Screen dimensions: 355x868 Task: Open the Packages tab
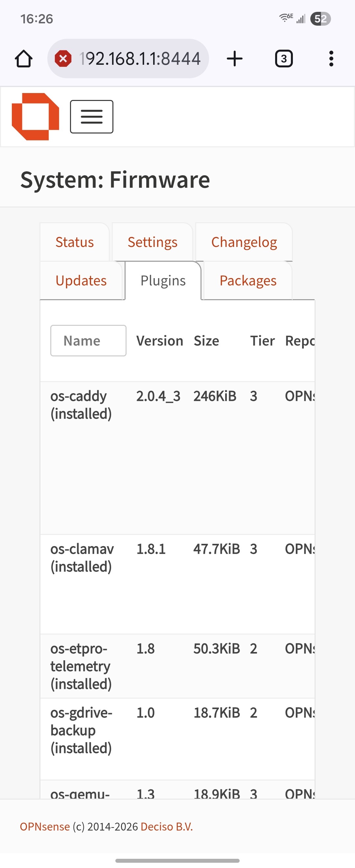pos(248,281)
